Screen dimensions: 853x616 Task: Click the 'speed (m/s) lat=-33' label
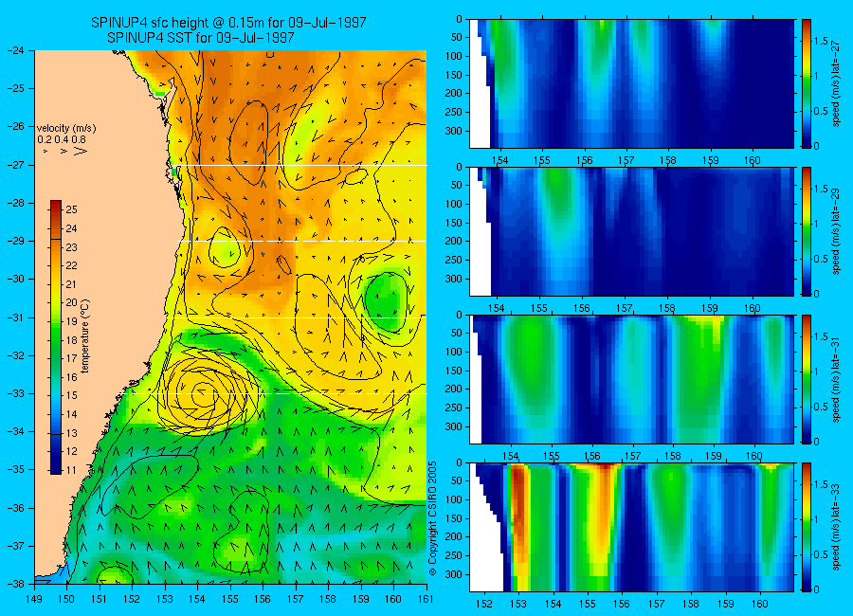pyautogui.click(x=837, y=527)
